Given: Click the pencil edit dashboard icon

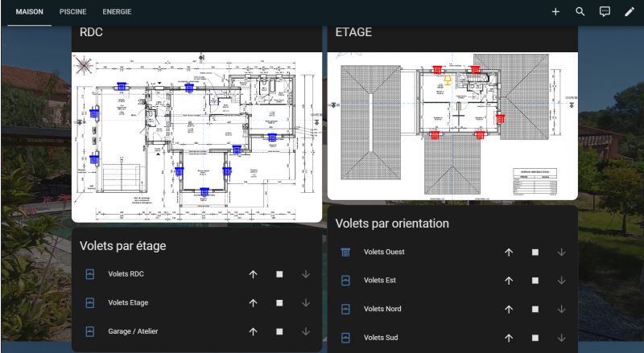Looking at the screenshot, I should click(630, 12).
